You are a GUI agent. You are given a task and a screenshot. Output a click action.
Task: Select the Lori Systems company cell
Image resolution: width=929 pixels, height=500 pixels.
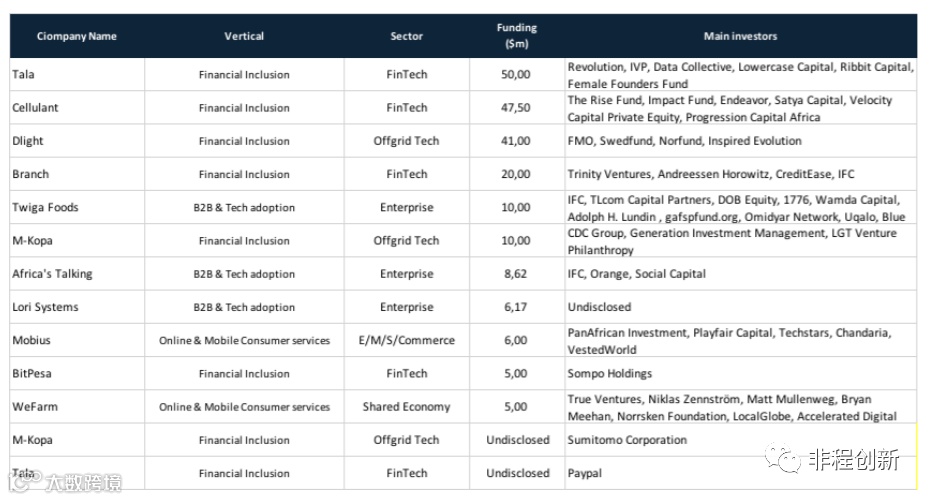click(x=45, y=307)
